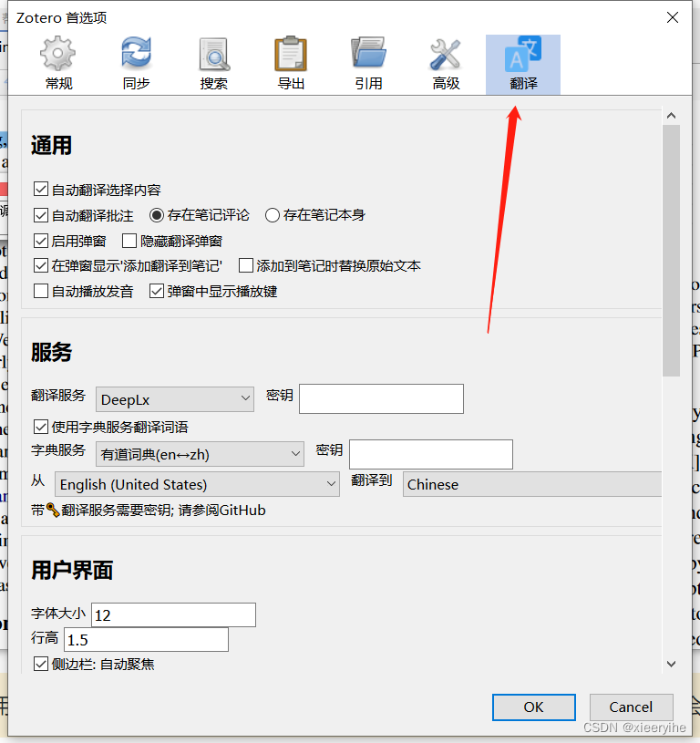Select the 翻译 (Translate) preferences pane
700x743 pixels.
coord(523,64)
